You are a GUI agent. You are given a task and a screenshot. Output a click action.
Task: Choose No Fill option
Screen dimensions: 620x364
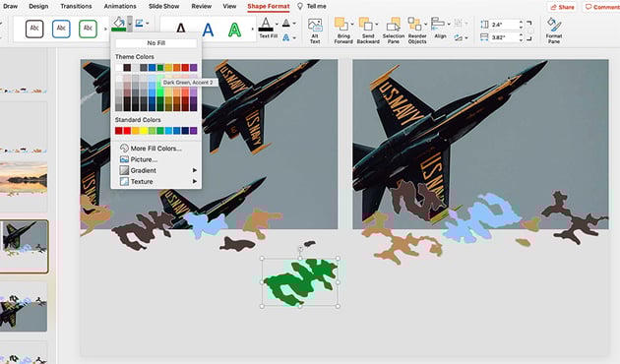[156, 42]
